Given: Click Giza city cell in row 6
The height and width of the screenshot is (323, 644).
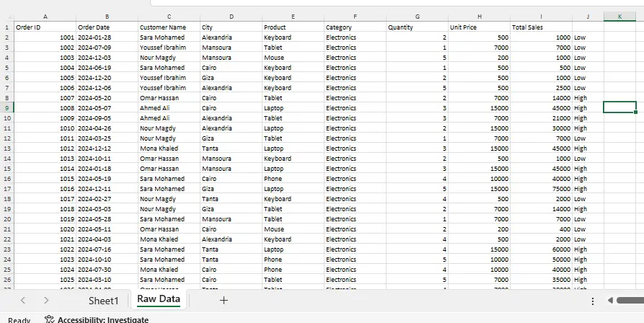Looking at the screenshot, I should coord(231,78).
